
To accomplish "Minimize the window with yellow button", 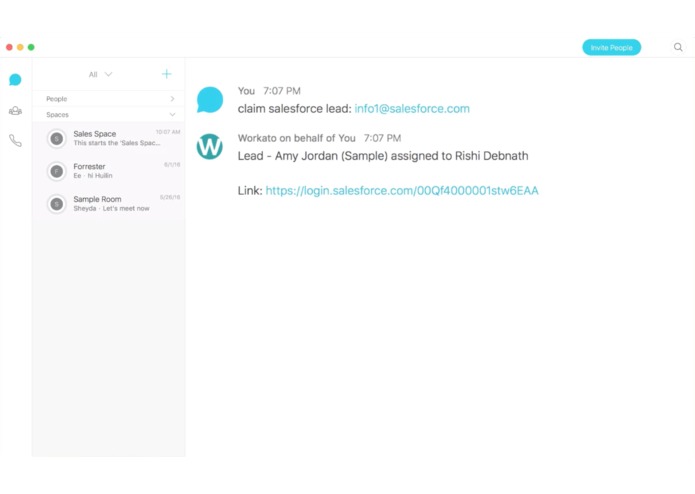I will [20, 47].
